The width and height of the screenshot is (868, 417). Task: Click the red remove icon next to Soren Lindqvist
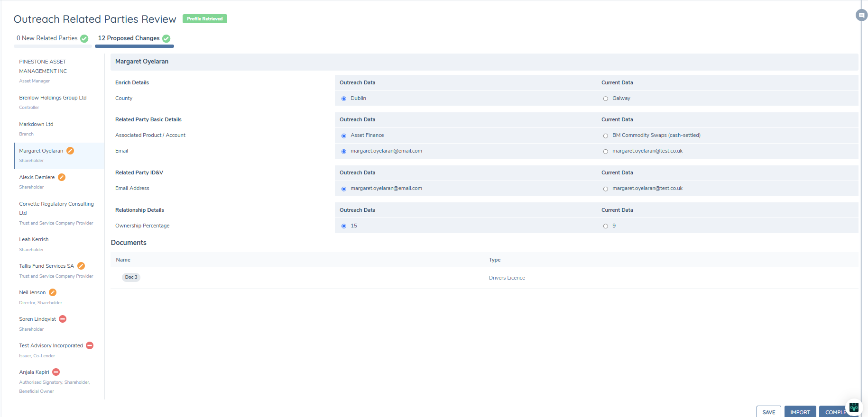tap(63, 319)
